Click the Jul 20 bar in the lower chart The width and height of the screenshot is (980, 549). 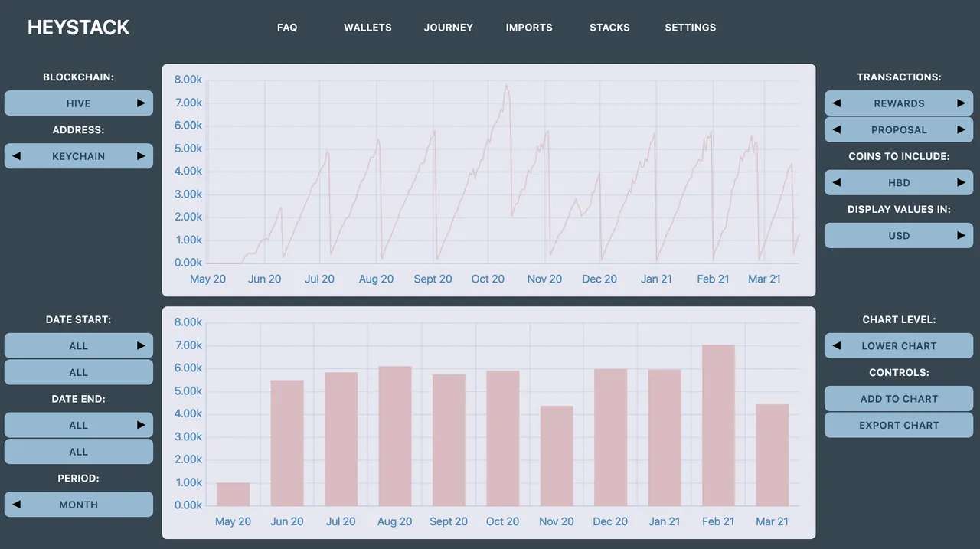(341, 439)
